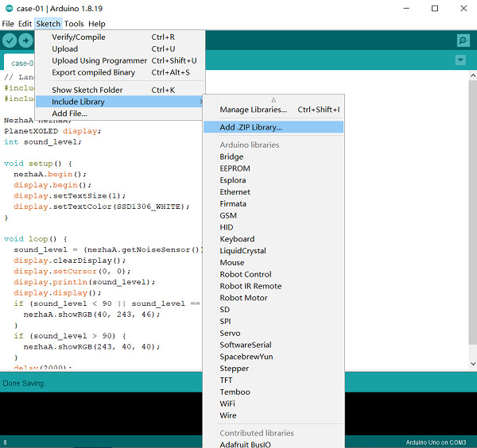Click the editor scrollbar up arrow
This screenshot has width=477, height=448.
click(x=473, y=75)
